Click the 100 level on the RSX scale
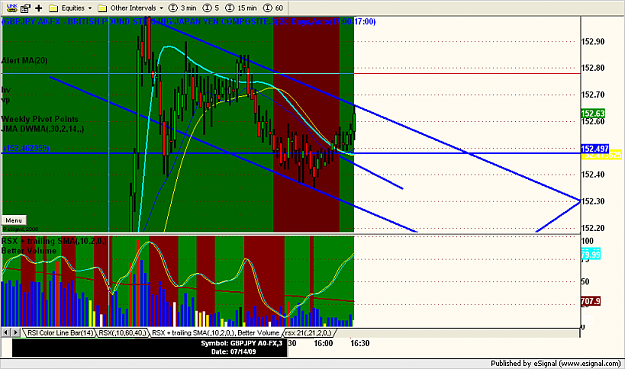Screen dimensions: 625x369 588,241
